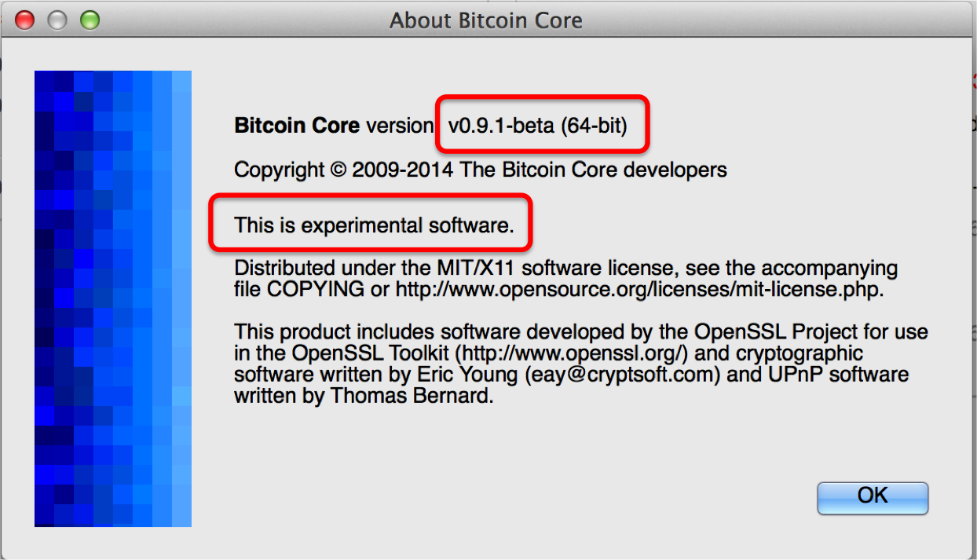Click the name Thomas Bernard
This screenshot has width=977, height=560.
tap(412, 396)
